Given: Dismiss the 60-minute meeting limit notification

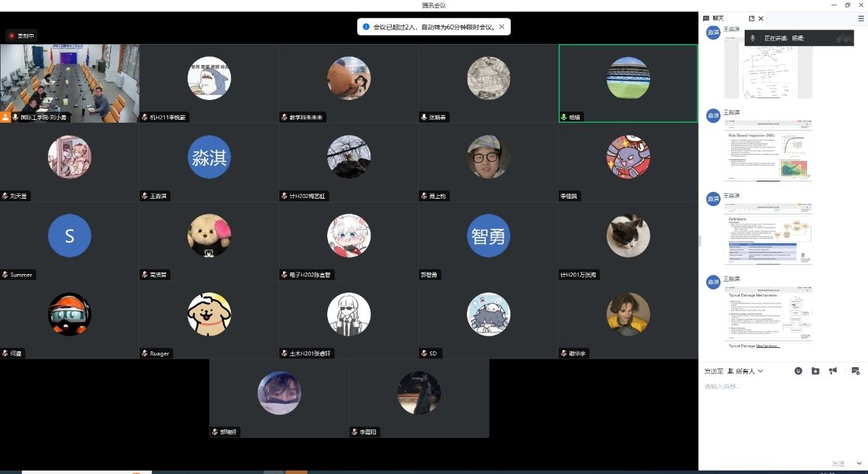Looking at the screenshot, I should click(x=502, y=27).
